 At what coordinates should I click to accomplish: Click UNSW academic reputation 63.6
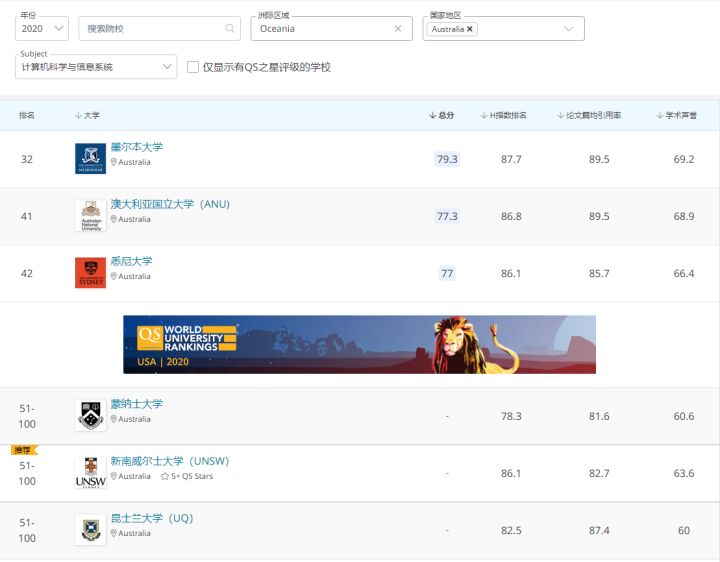coord(684,473)
